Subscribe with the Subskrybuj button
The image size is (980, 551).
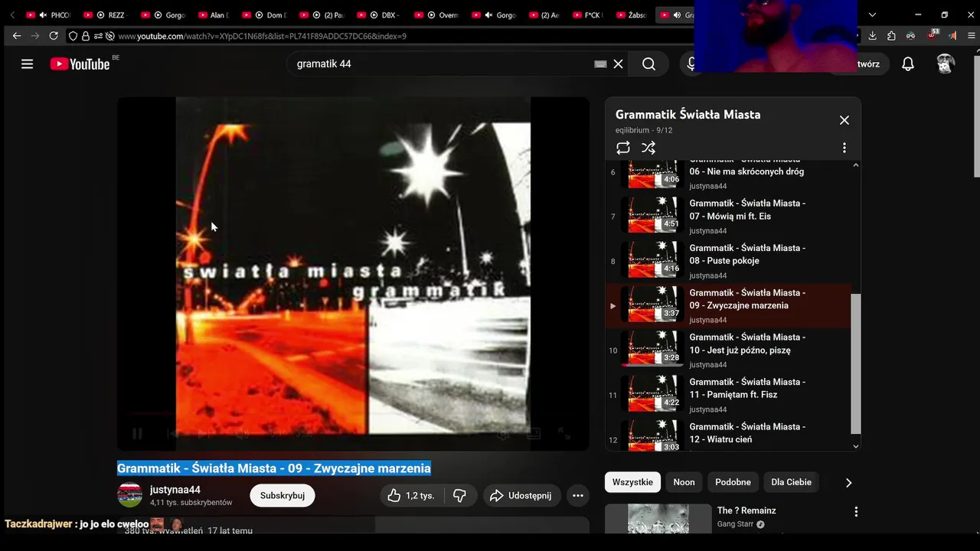(x=283, y=495)
